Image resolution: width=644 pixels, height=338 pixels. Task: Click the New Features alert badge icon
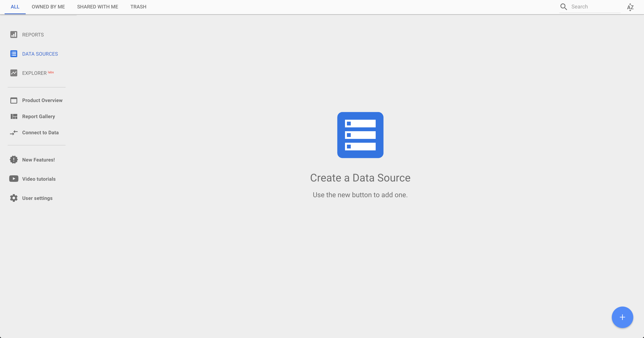click(x=14, y=160)
